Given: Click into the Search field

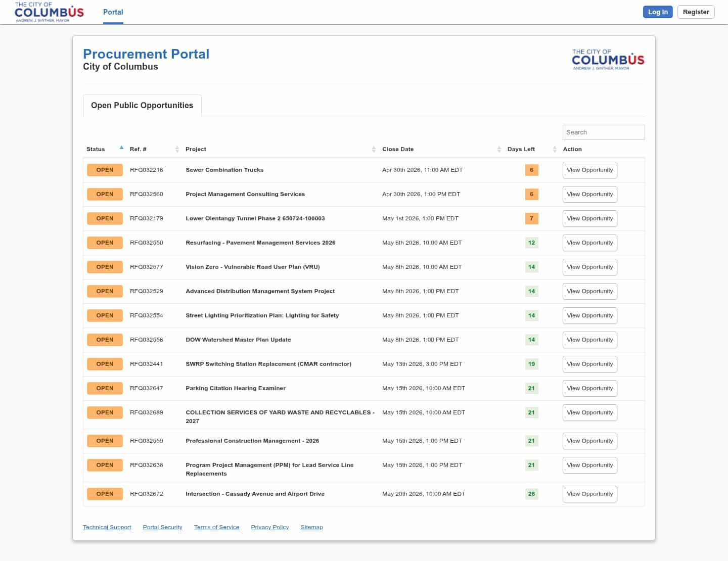Looking at the screenshot, I should (x=603, y=132).
